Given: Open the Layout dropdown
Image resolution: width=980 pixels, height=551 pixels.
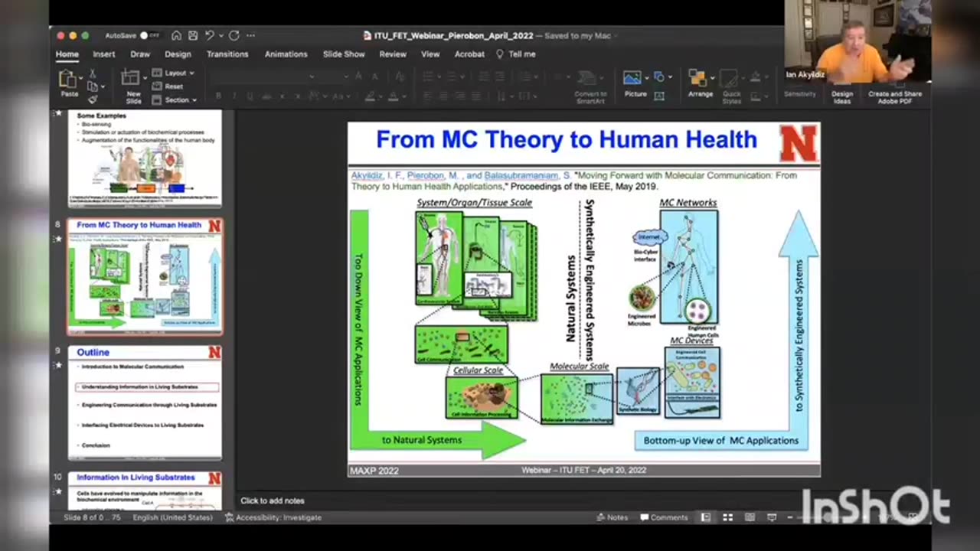Looking at the screenshot, I should pyautogui.click(x=173, y=73).
